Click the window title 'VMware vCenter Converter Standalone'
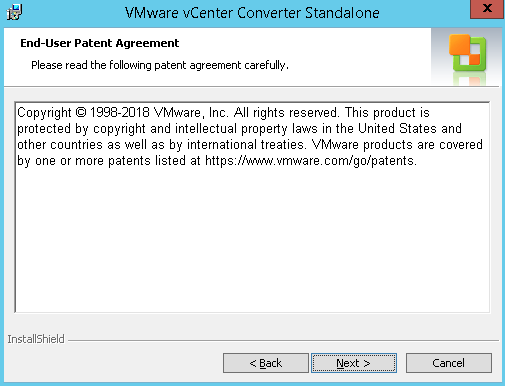This screenshot has height=386, width=505. click(x=252, y=13)
